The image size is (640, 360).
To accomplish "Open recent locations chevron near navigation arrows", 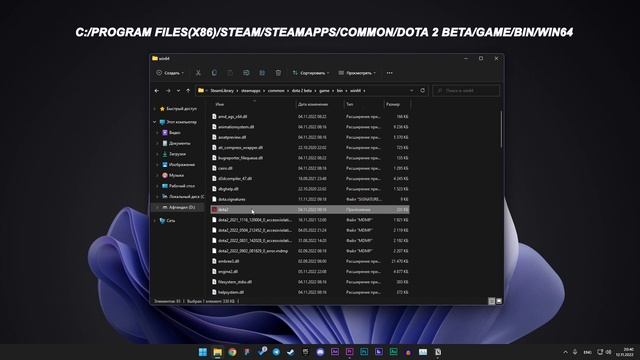I will click(178, 91).
